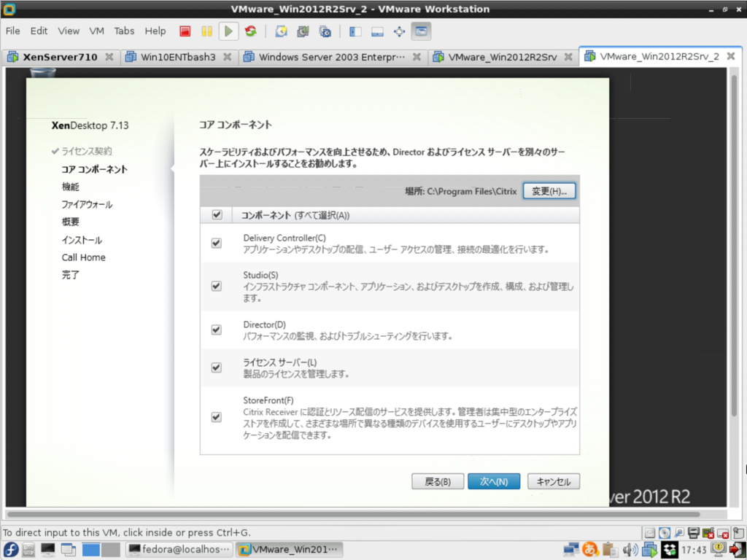This screenshot has width=747, height=560.
Task: Toggle the select-all components checkbox
Action: pyautogui.click(x=217, y=215)
